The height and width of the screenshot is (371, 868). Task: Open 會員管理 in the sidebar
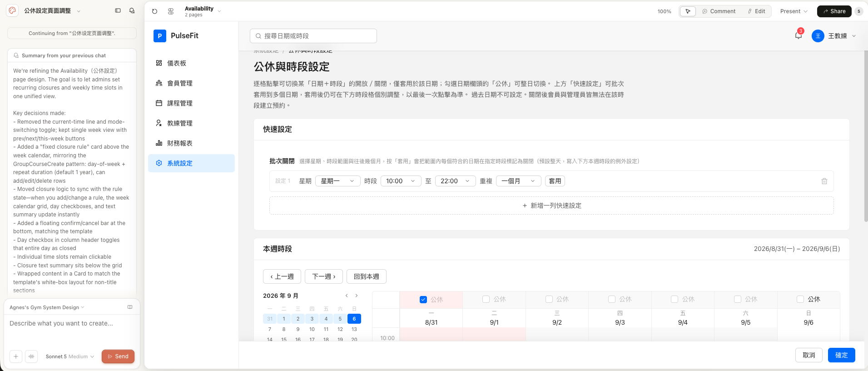click(191, 83)
